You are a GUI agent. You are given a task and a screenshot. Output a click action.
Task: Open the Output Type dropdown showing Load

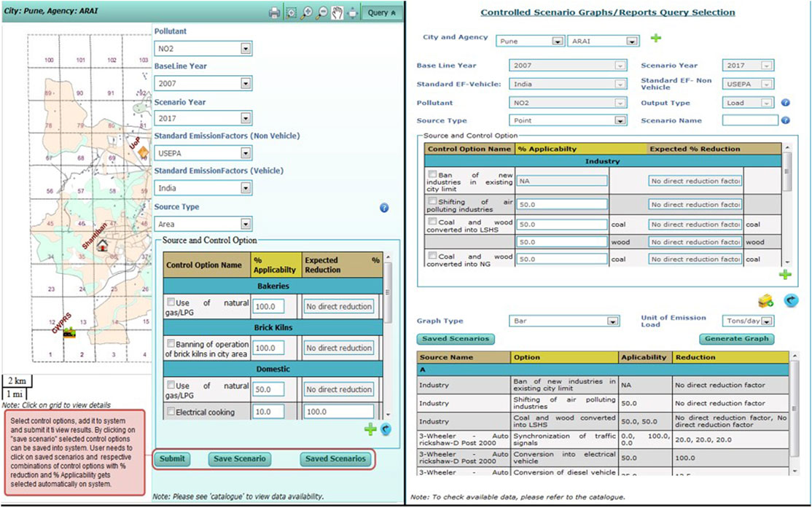tap(749, 103)
